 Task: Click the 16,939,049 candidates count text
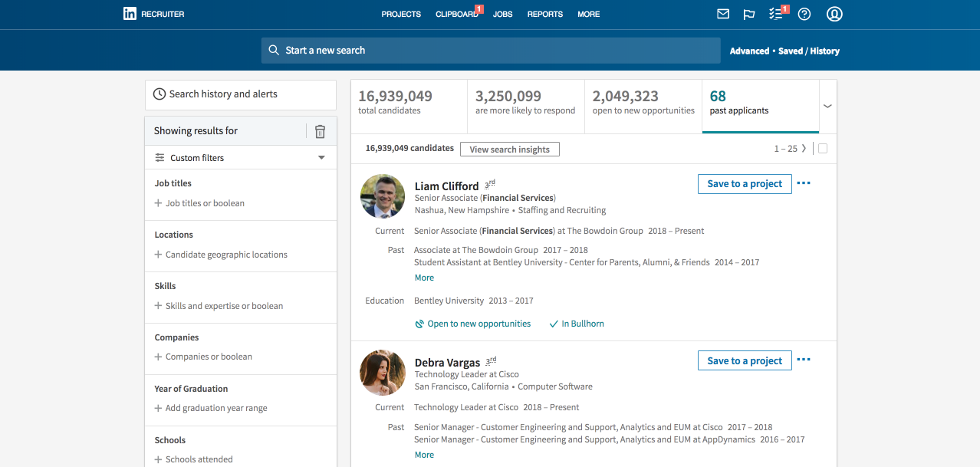(409, 149)
